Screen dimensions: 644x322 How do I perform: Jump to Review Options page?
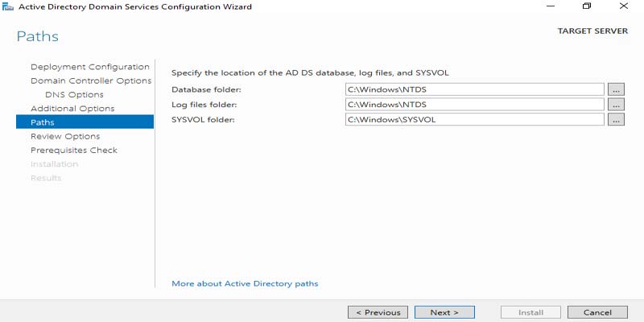[65, 136]
